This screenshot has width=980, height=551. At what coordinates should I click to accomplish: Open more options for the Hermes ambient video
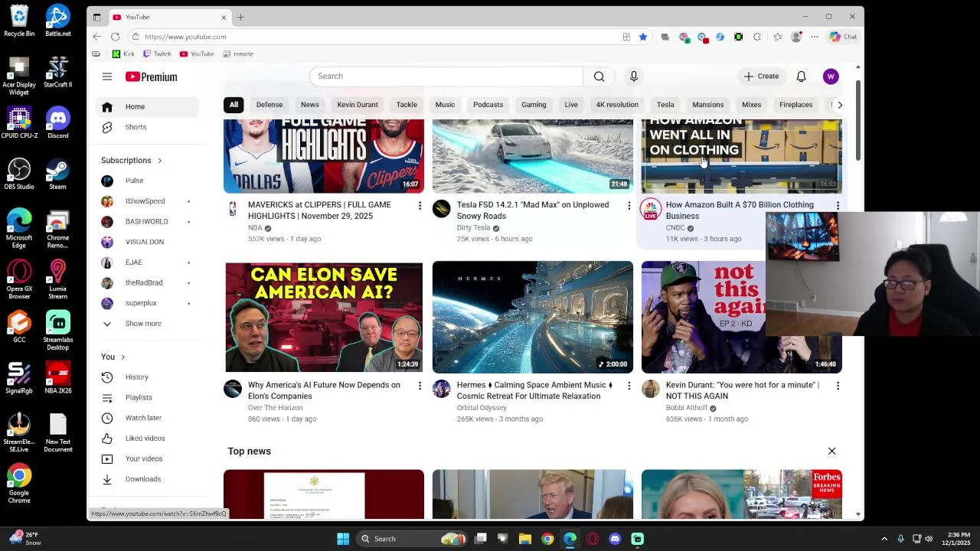629,386
